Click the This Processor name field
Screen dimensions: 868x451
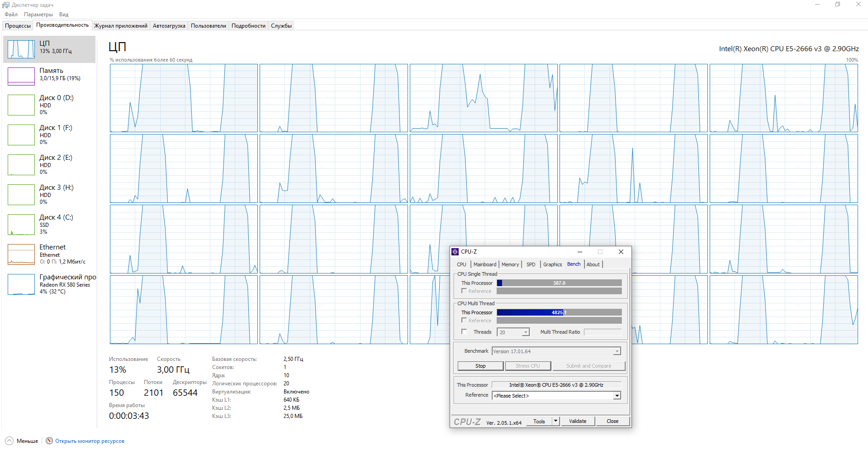(556, 385)
